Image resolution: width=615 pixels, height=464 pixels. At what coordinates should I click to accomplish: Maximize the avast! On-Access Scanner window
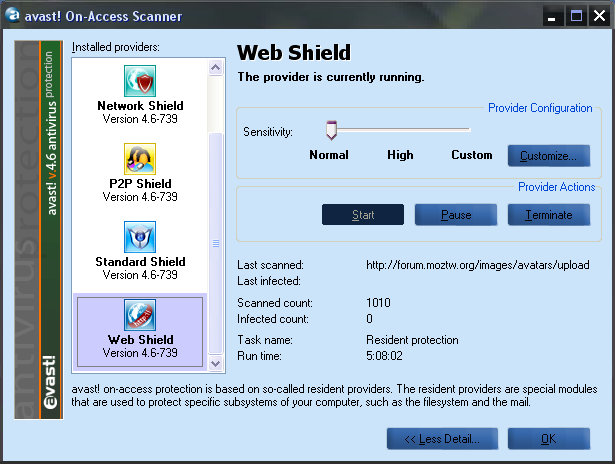click(576, 16)
